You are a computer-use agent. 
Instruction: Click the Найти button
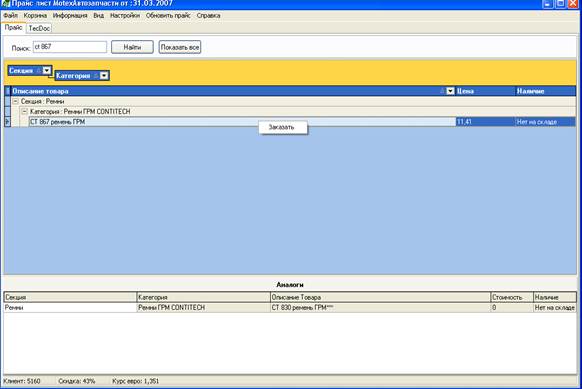132,47
